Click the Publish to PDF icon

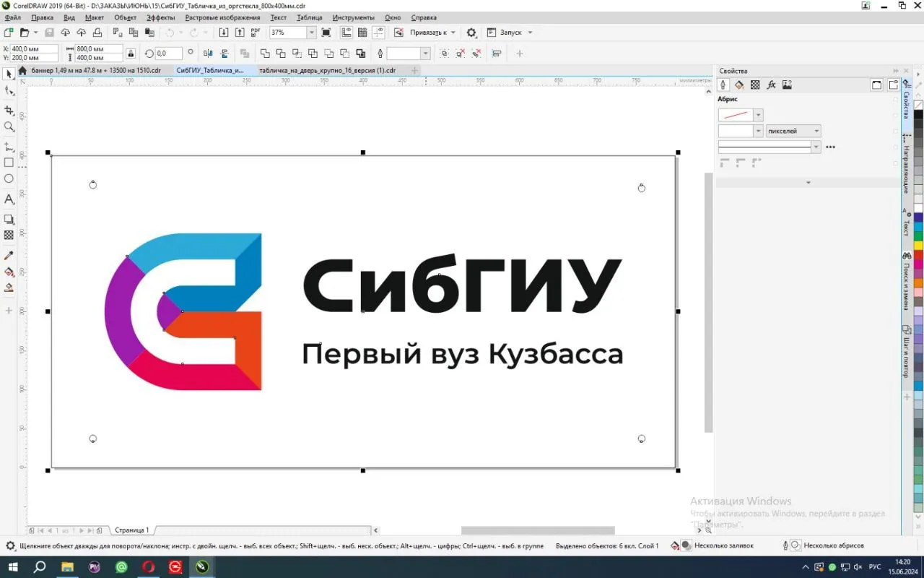click(x=256, y=33)
